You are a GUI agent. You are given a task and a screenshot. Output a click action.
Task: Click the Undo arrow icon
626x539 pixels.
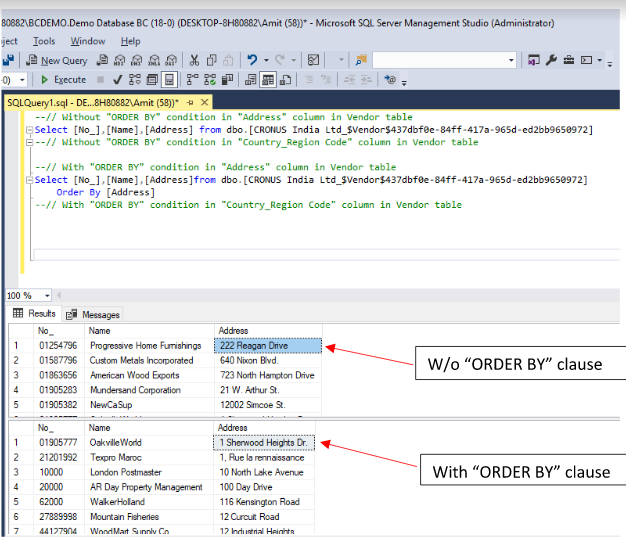(252, 60)
